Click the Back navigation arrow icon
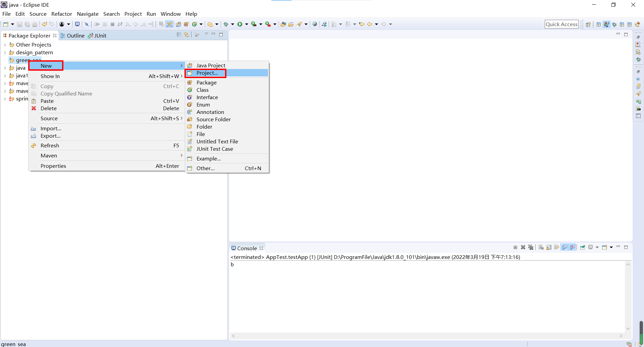 coord(369,24)
